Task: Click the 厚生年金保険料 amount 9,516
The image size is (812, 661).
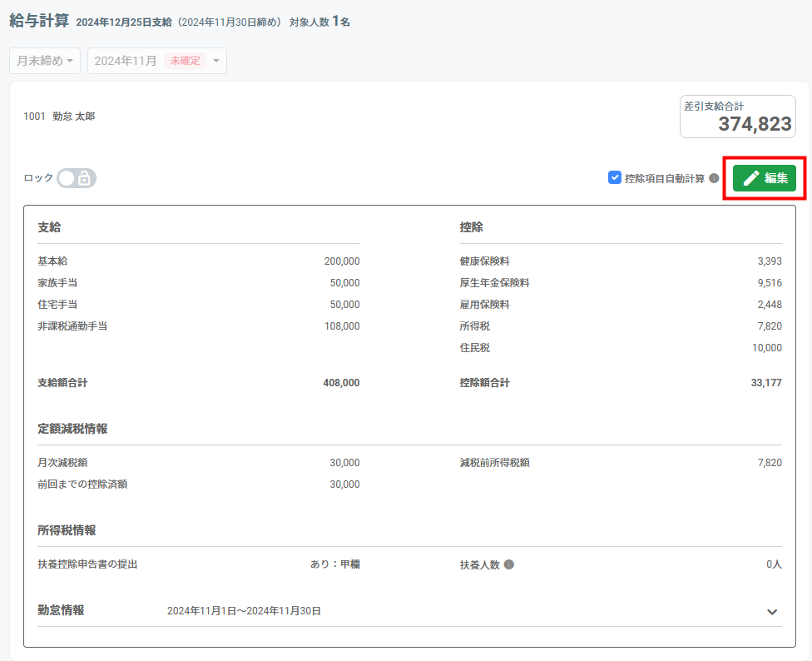Action: [x=770, y=283]
